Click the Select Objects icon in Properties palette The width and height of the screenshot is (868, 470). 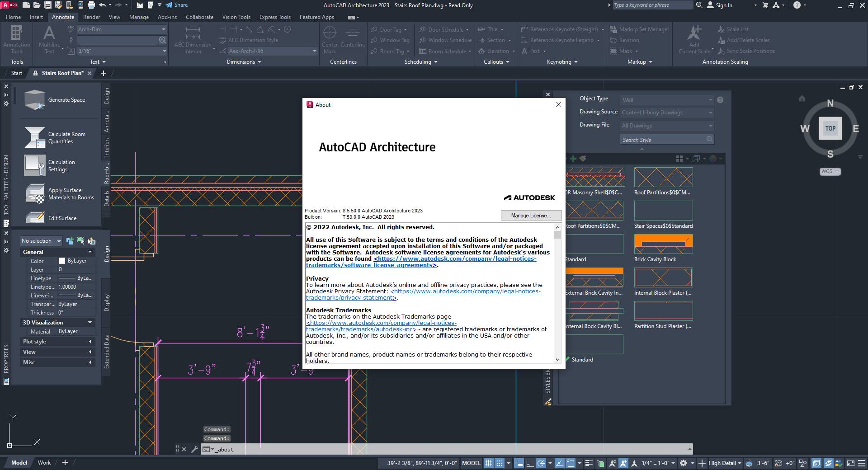(x=80, y=241)
